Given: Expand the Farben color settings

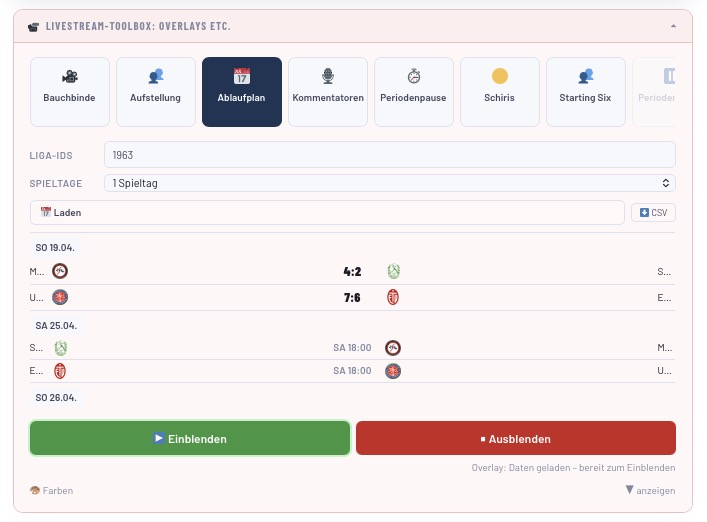Looking at the screenshot, I should [51, 491].
